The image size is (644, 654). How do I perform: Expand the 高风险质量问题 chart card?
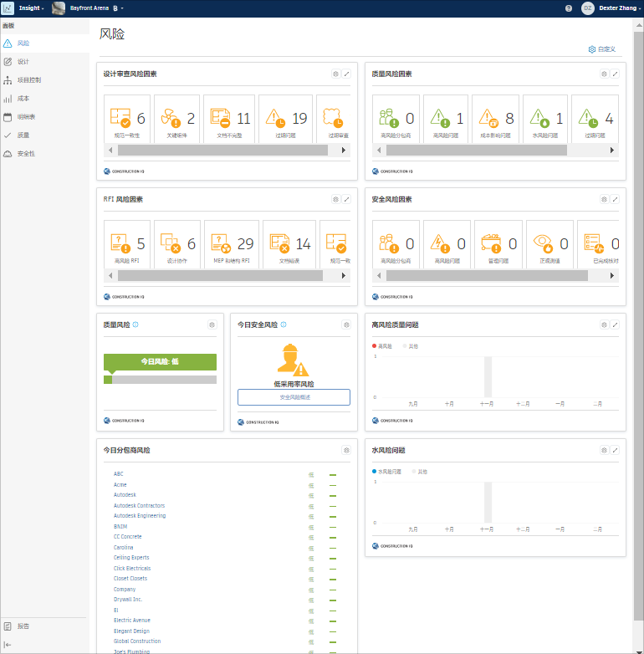tap(615, 324)
